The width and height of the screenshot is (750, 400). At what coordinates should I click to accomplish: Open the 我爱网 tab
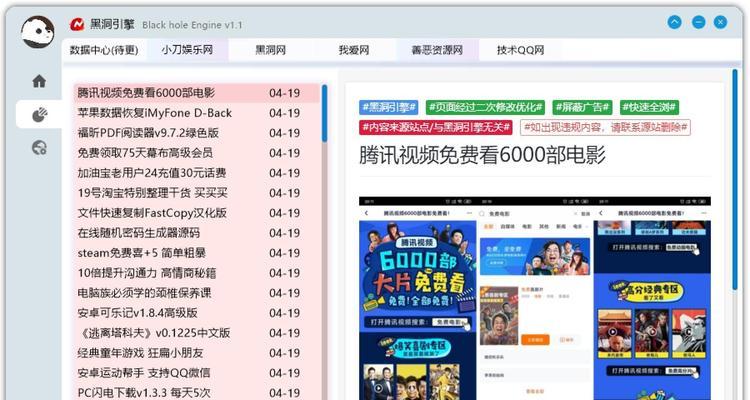353,50
